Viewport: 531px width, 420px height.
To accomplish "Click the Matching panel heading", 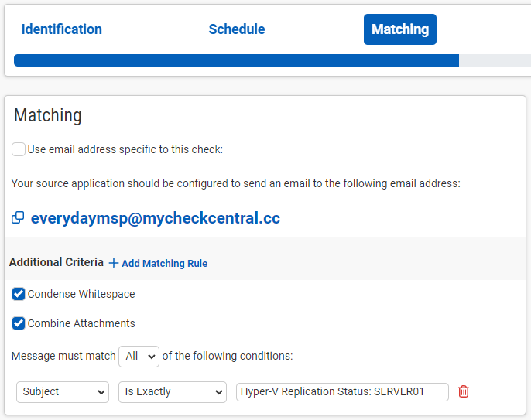I will coord(48,115).
